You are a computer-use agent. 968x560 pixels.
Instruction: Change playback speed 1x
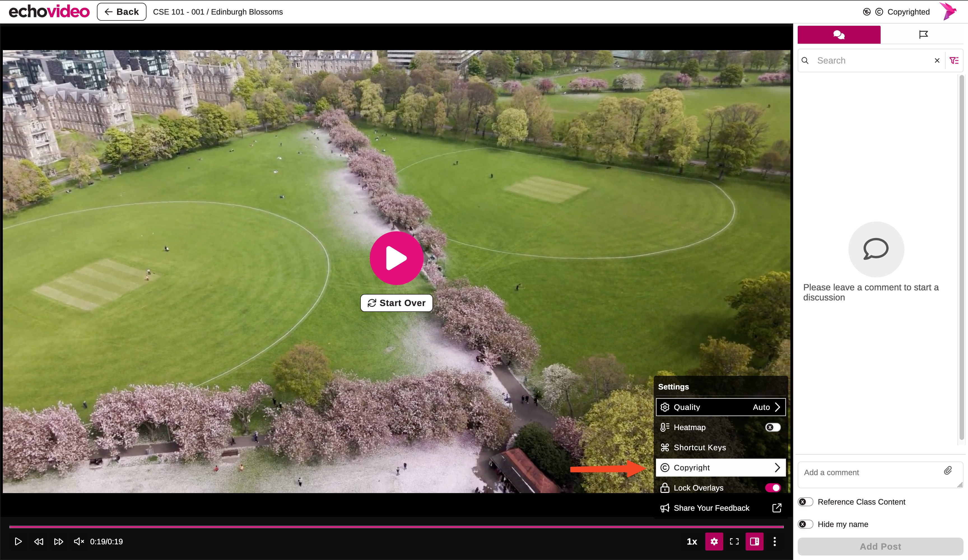click(x=692, y=542)
